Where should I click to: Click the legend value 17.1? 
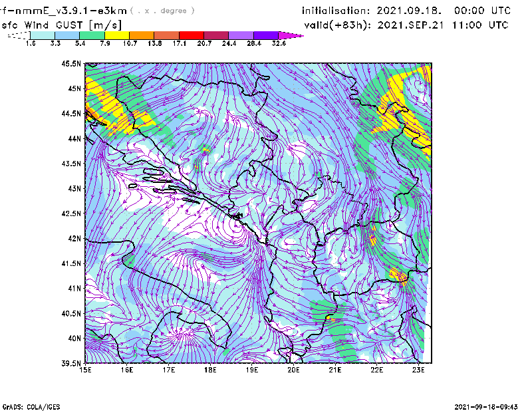pos(180,43)
